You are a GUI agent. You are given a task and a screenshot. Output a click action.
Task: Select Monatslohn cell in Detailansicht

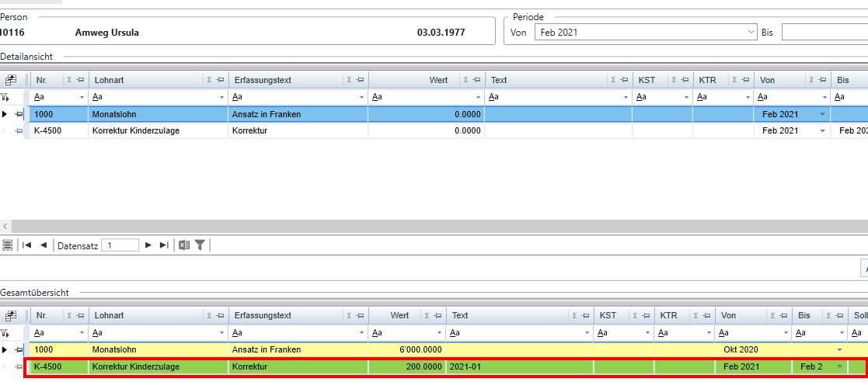pos(159,114)
